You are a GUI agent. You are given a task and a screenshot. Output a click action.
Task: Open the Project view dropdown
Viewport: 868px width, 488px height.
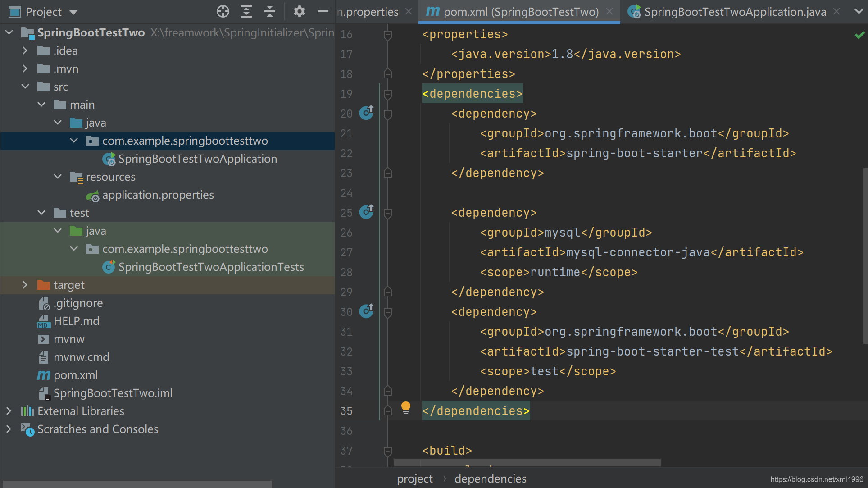(x=73, y=12)
